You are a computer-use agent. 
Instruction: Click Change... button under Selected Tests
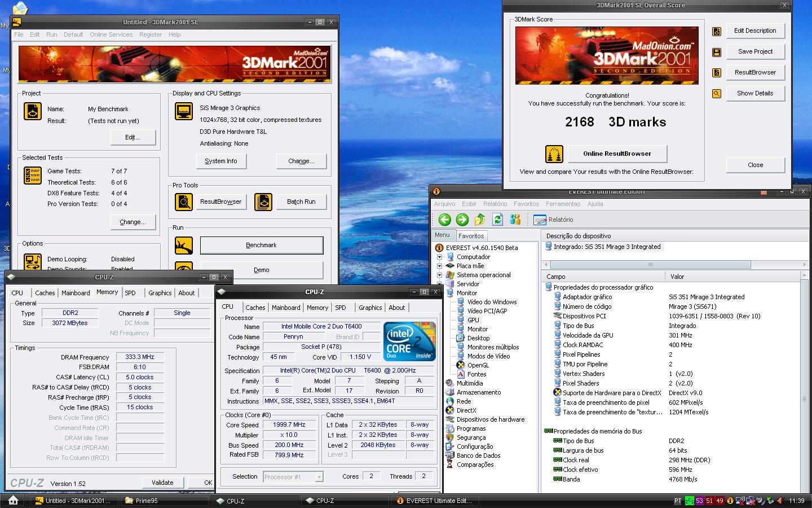pos(133,222)
